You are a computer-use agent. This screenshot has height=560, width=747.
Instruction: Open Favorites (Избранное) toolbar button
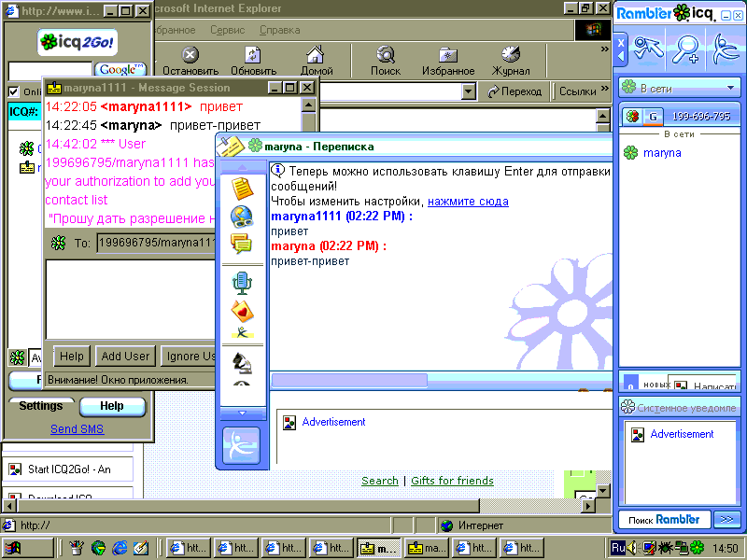448,61
